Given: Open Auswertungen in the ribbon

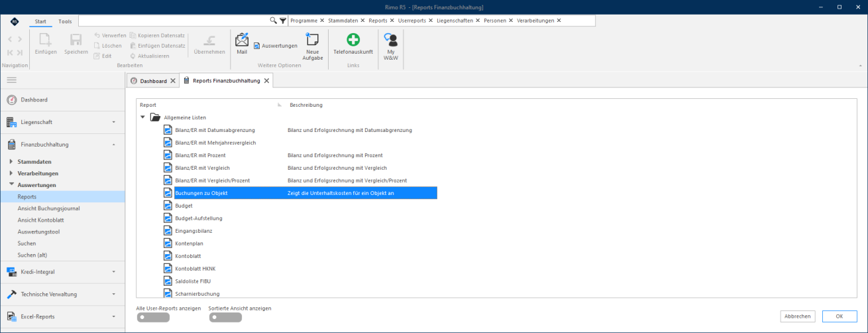Looking at the screenshot, I should pos(276,46).
